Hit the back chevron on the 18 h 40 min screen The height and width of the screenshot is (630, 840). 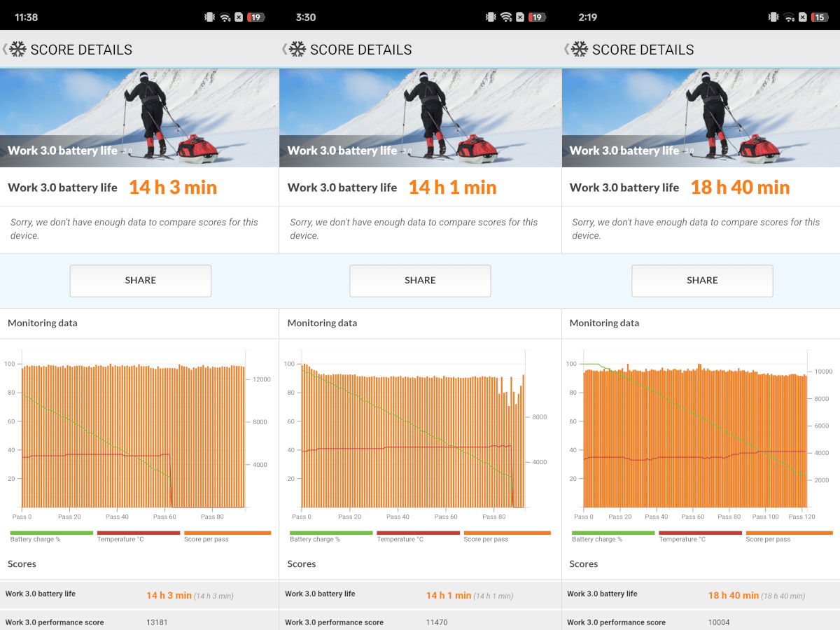(x=566, y=49)
